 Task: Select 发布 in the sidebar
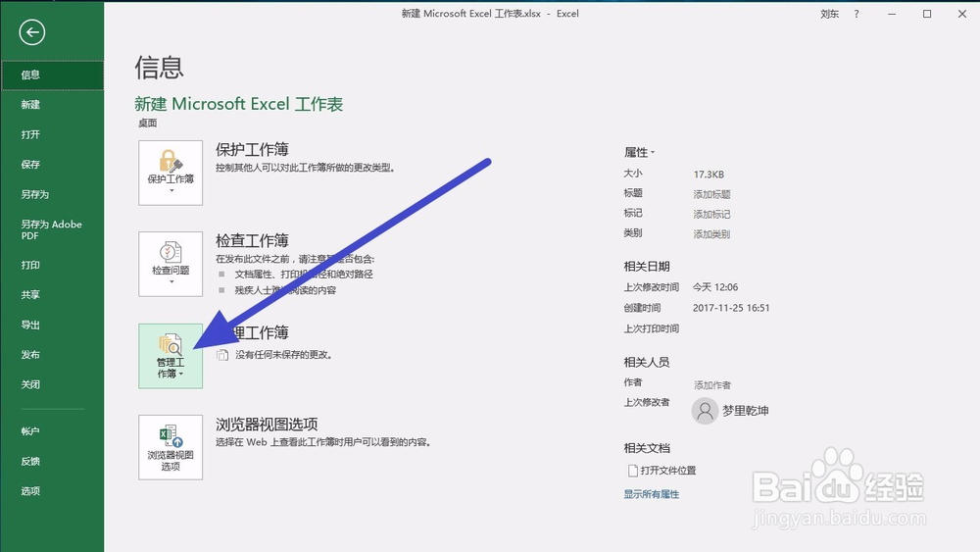[x=52, y=355]
